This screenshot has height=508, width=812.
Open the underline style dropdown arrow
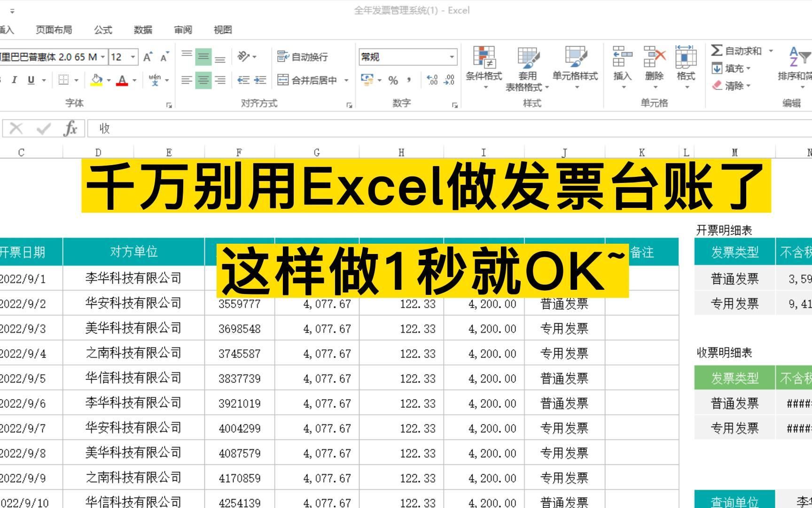[x=44, y=80]
